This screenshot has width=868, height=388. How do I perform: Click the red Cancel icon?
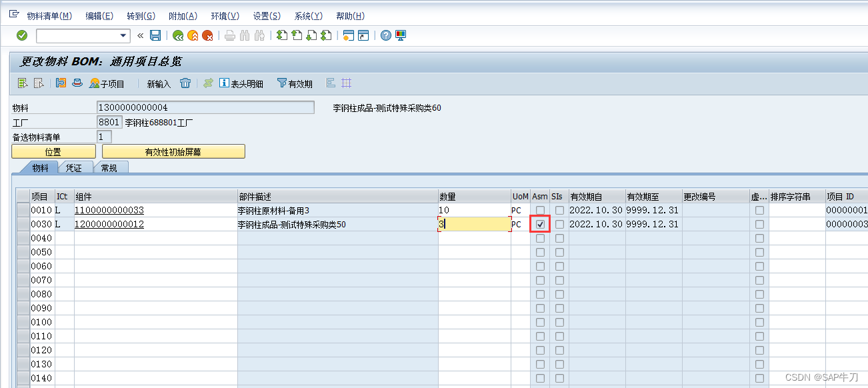(207, 35)
